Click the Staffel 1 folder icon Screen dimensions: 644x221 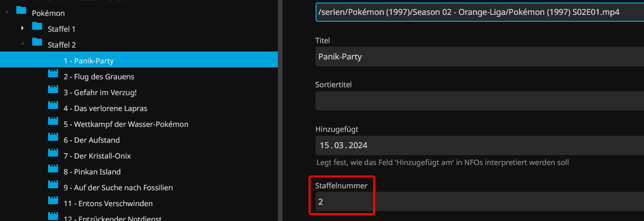click(x=37, y=27)
